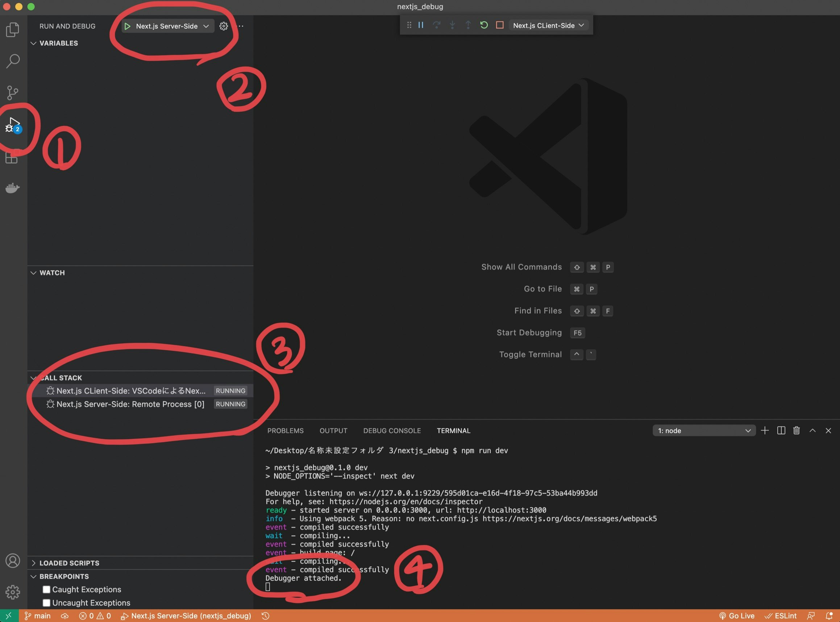Open the Search view in activity bar
This screenshot has height=622, width=840.
[13, 60]
